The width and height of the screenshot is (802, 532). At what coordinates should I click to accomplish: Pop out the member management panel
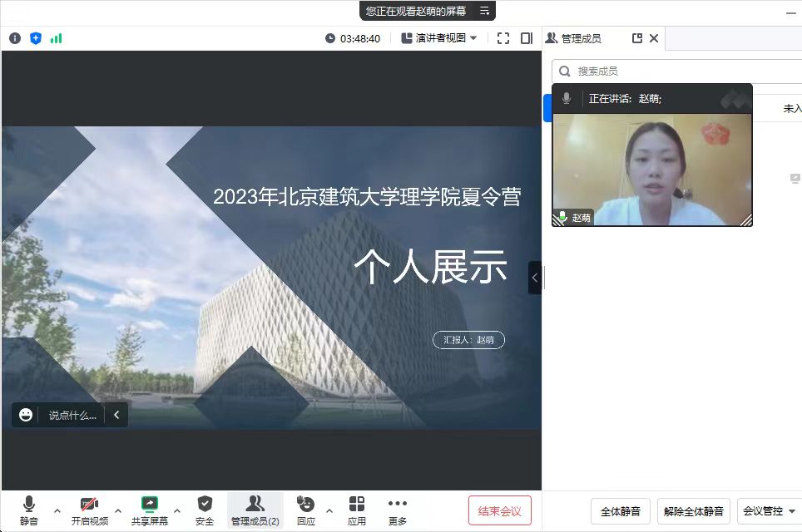[x=637, y=38]
